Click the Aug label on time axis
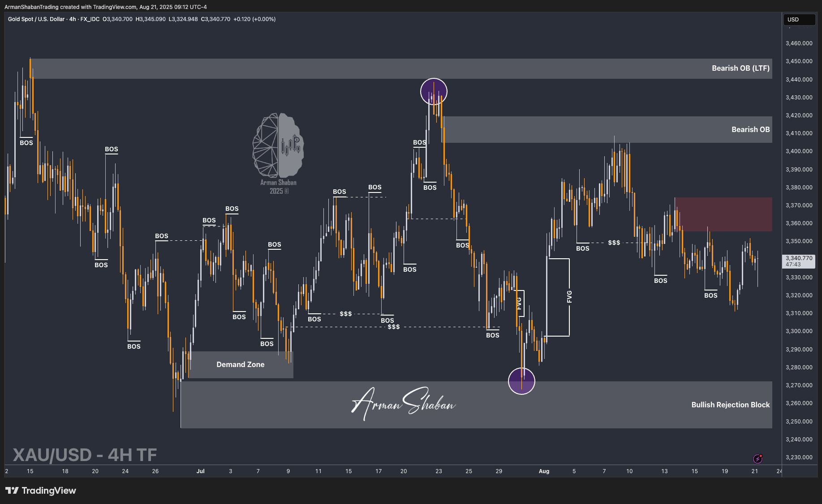This screenshot has height=504, width=822. (x=544, y=471)
